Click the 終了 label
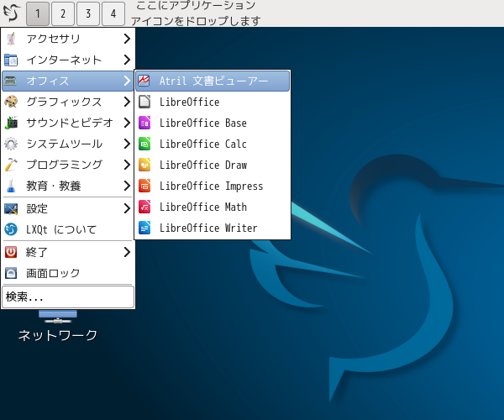This screenshot has height=420, width=504. click(x=37, y=252)
